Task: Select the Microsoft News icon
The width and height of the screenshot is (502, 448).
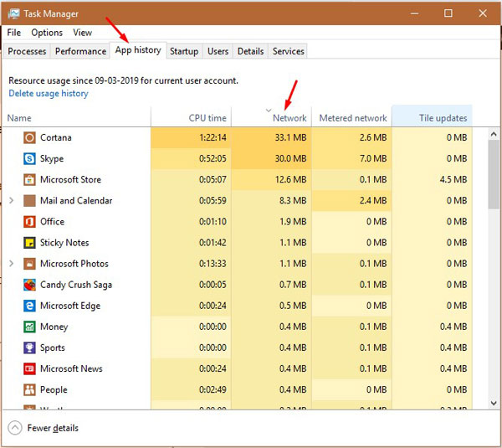Action: coord(29,368)
